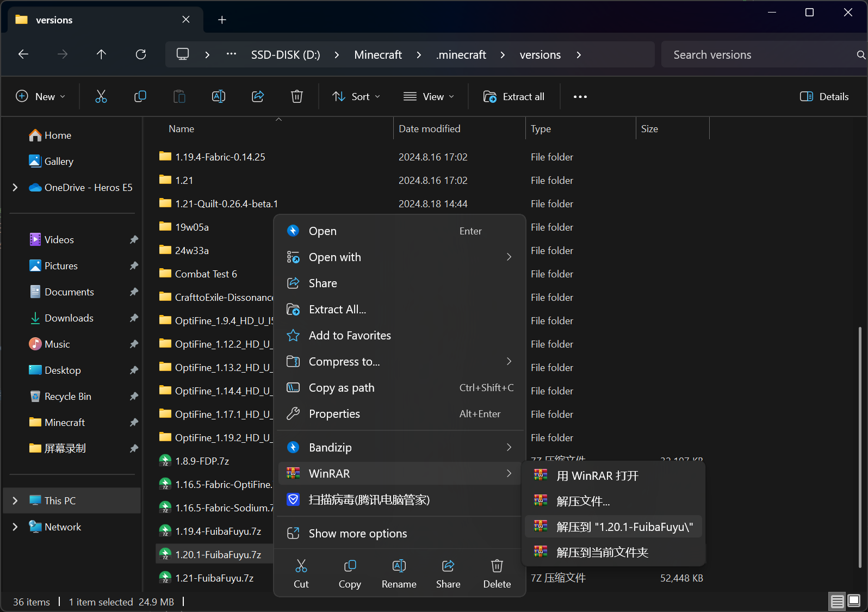Click Rename in the context menu bottom row
Screen dimensions: 868x612
pos(399,573)
